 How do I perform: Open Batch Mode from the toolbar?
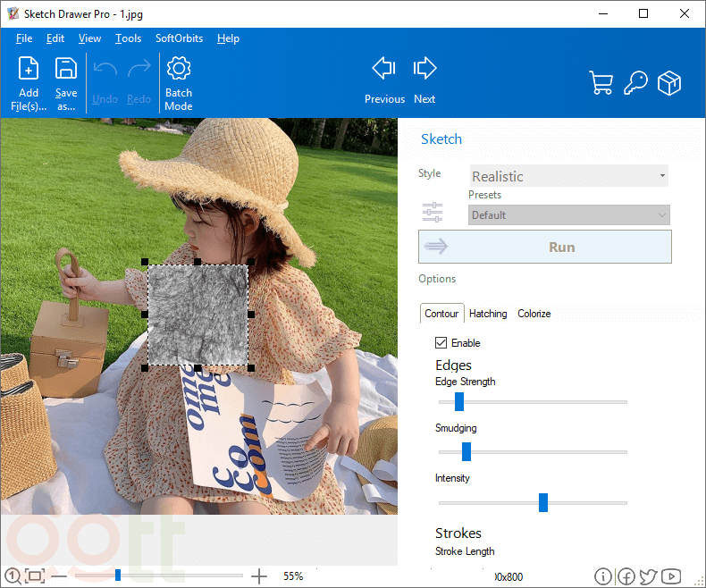pyautogui.click(x=179, y=70)
